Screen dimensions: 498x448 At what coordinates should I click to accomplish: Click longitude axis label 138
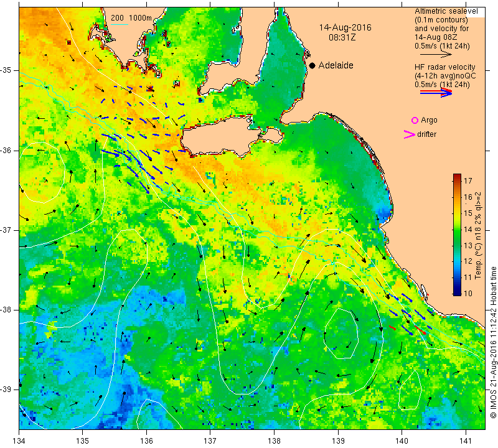click(274, 441)
